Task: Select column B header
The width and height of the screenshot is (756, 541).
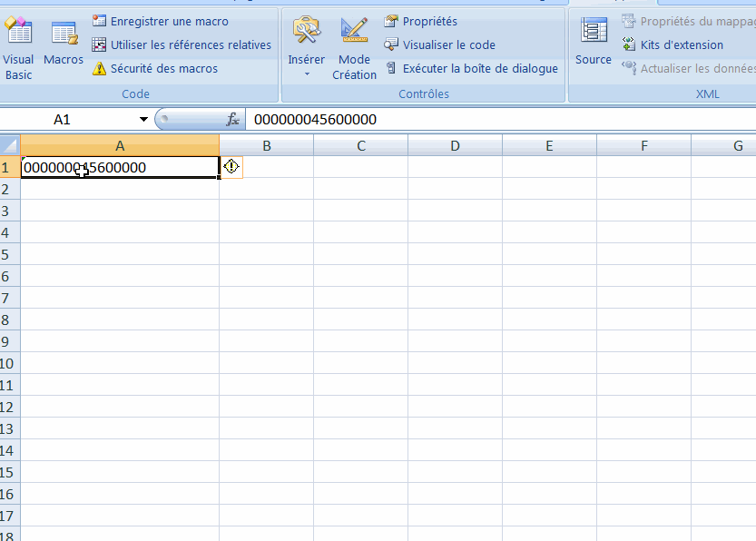Action: (266, 145)
